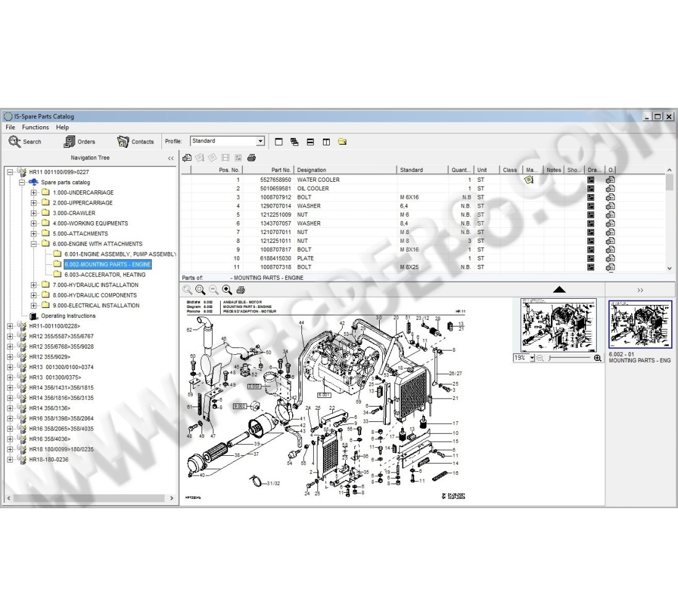Open the Profile dropdown showing Standard
The image size is (678, 616).
pyautogui.click(x=261, y=140)
